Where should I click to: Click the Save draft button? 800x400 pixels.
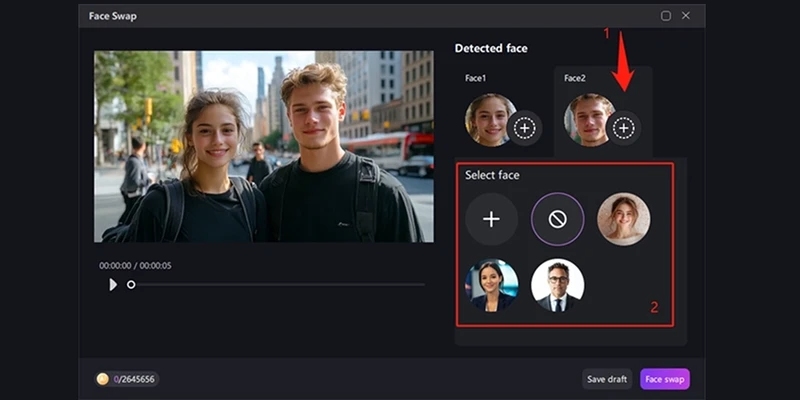(607, 379)
